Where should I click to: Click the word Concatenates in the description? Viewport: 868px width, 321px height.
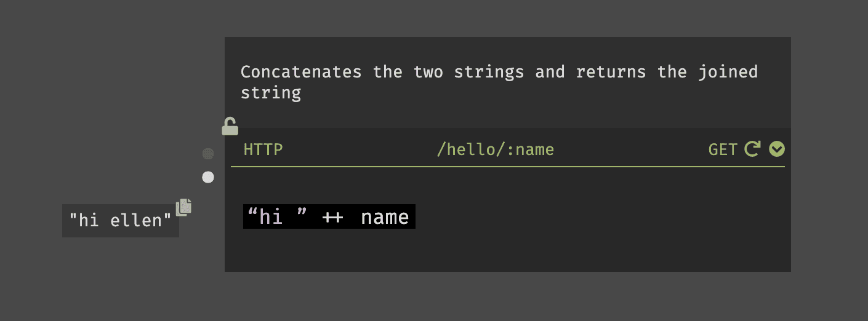(301, 72)
